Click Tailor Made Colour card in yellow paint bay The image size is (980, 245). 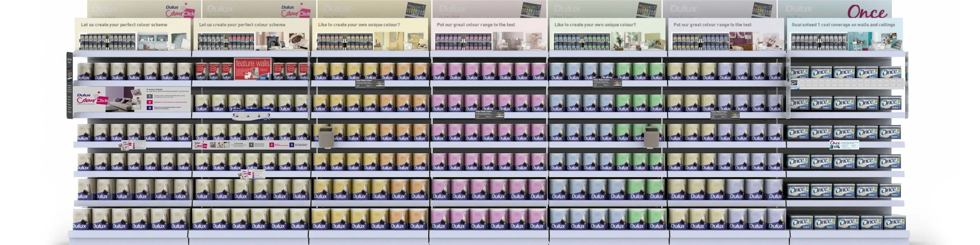click(x=370, y=83)
